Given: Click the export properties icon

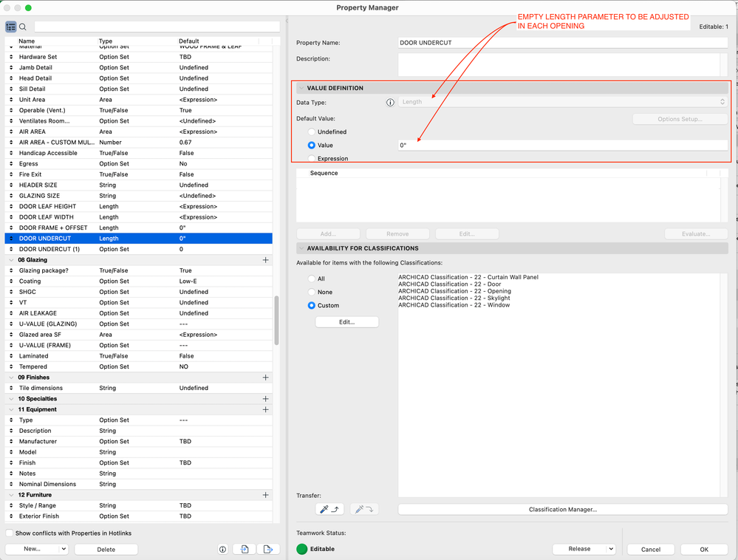Looking at the screenshot, I should (x=268, y=549).
